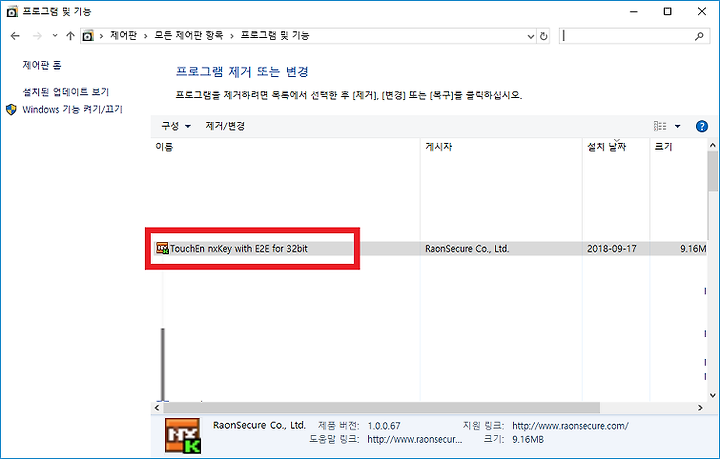720x459 pixels.
Task: Click the vertical scrollbar up arrow
Action: [x=713, y=145]
